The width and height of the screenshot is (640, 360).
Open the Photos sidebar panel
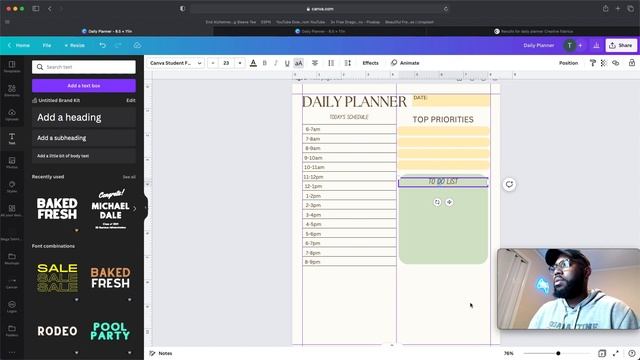12,162
